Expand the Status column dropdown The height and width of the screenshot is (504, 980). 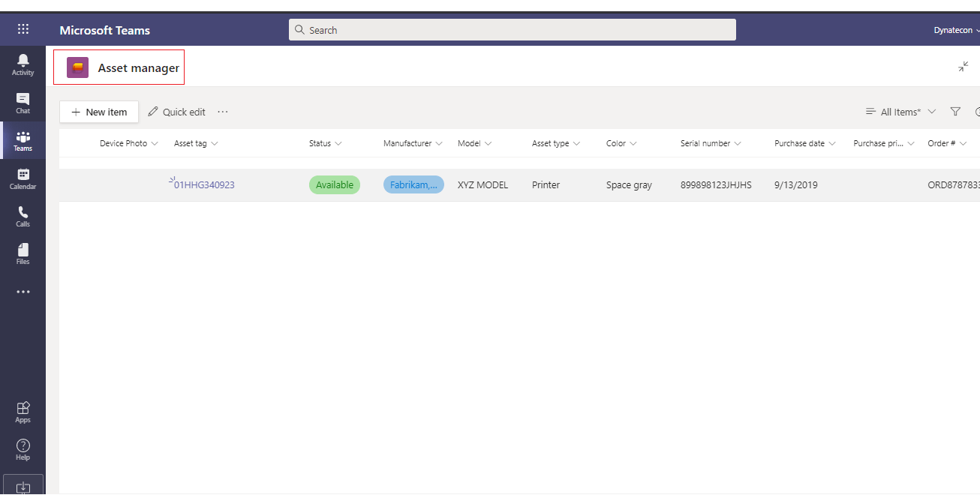[338, 143]
